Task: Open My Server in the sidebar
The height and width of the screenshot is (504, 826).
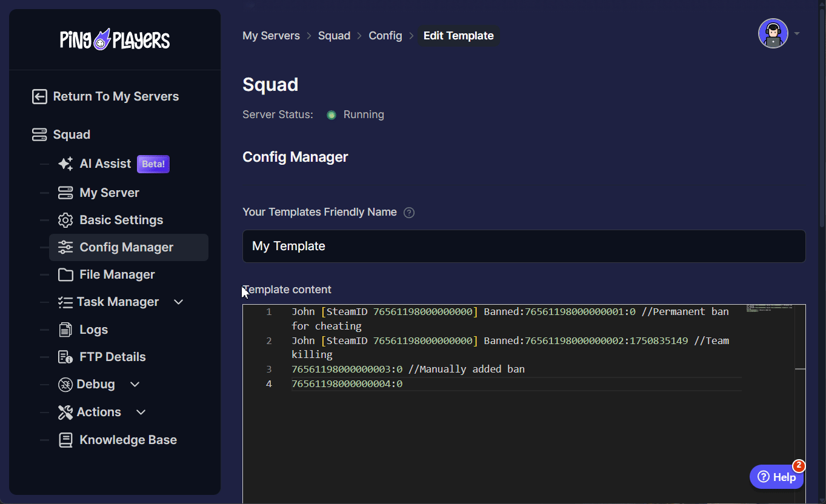Action: 110,193
